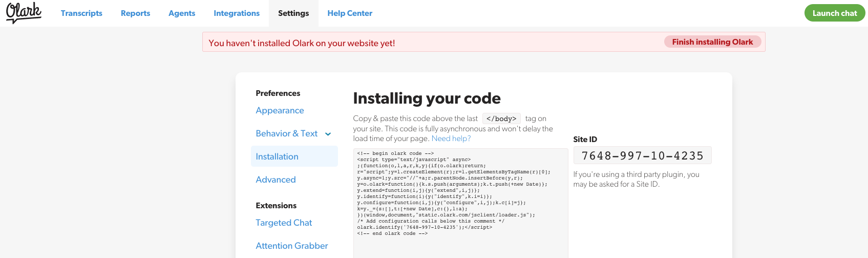868x258 pixels.
Task: Open Appearance preferences
Action: click(280, 110)
